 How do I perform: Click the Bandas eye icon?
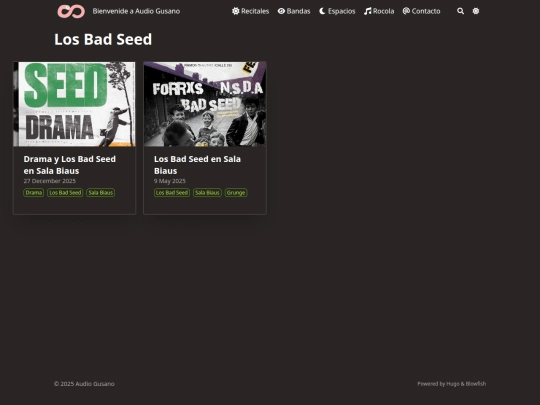[281, 11]
